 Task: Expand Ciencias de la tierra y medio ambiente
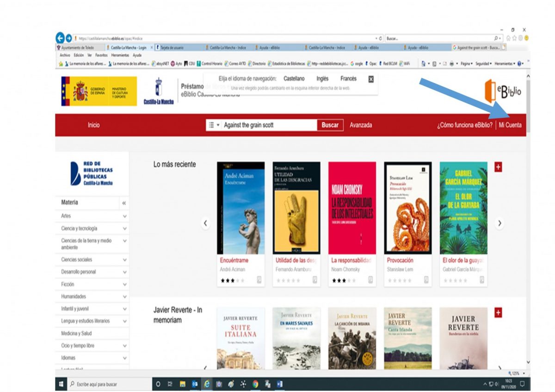(125, 241)
